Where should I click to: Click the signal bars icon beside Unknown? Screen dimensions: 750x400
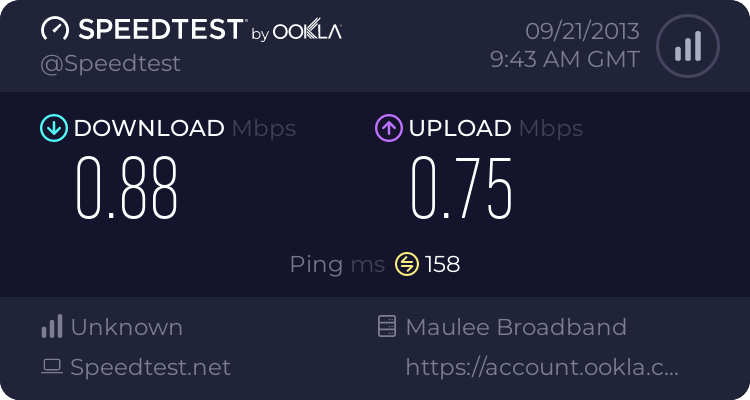52,327
